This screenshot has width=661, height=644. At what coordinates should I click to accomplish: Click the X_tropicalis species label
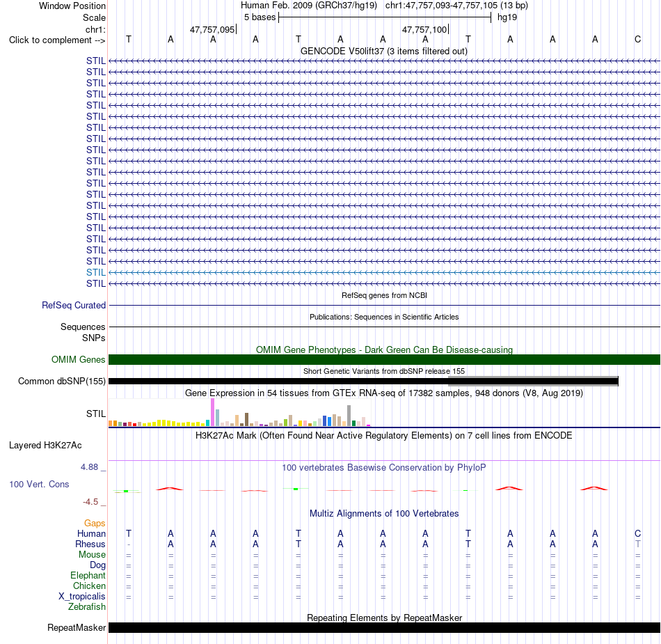click(82, 597)
